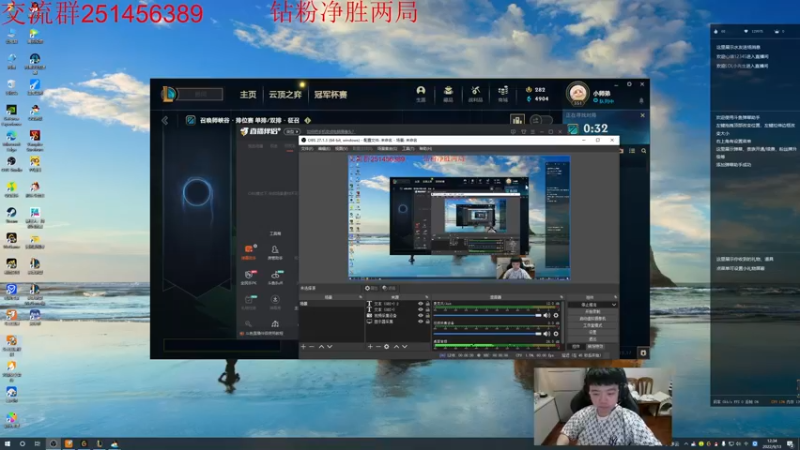800x450 pixels.
Task: Open the 视频采集设备 gear menu in mixer
Action: pyautogui.click(x=556, y=334)
